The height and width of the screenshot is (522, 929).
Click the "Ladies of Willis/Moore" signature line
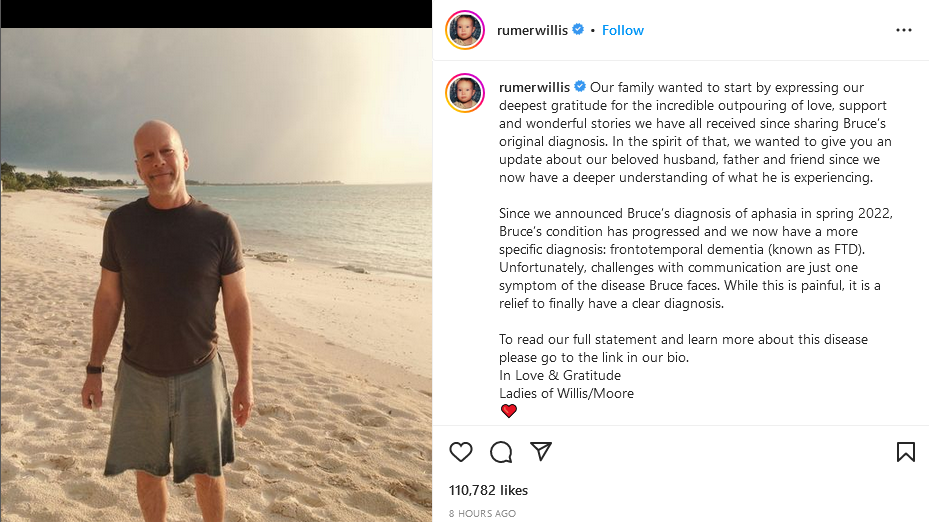point(566,393)
